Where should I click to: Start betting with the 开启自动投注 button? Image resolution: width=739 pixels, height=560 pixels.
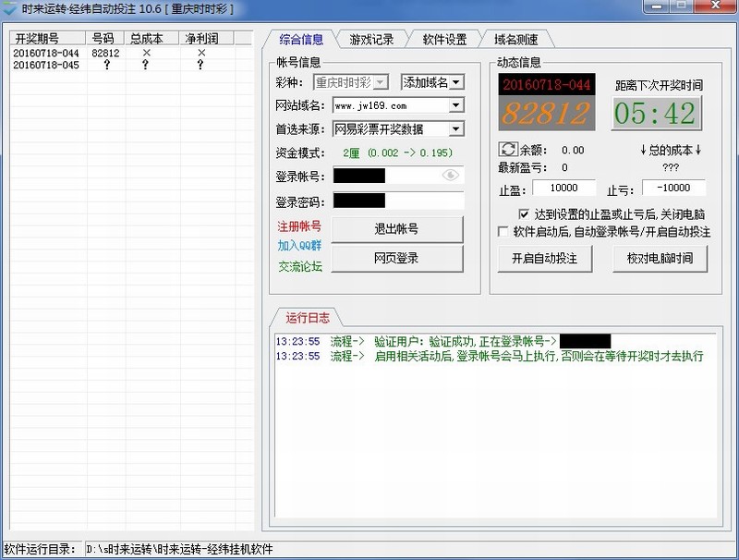pos(544,259)
